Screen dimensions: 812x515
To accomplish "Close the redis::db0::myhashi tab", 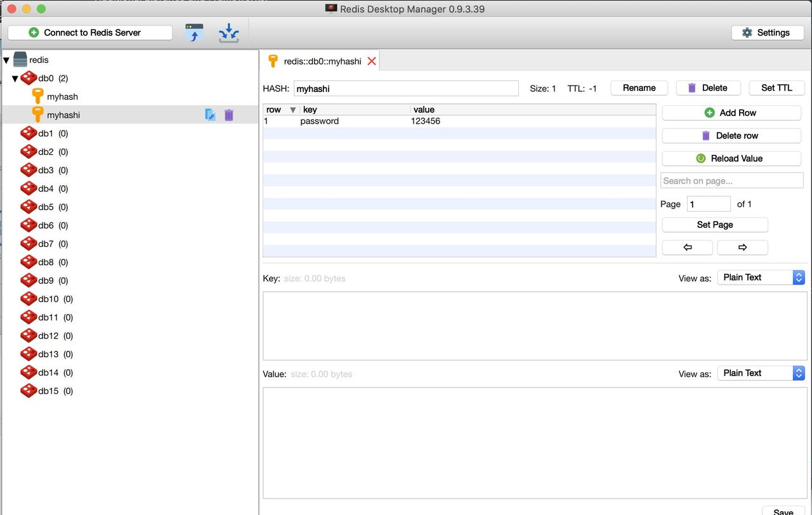I will [372, 62].
